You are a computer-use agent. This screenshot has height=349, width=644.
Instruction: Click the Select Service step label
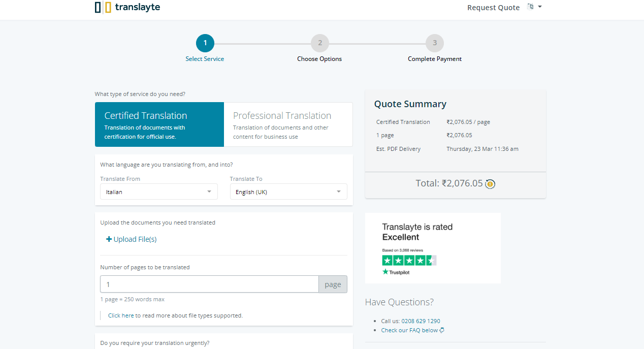point(205,59)
